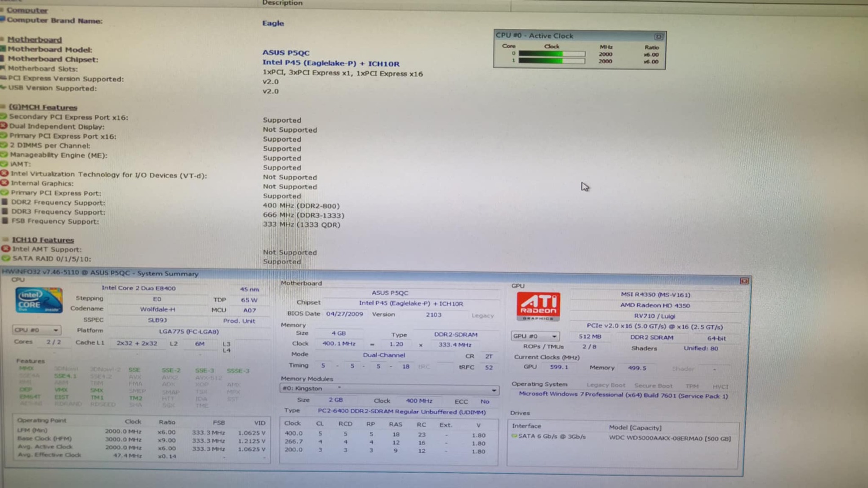Screen dimensions: 868x488
Task: Select the (G)MCH Features heading
Action: [43, 107]
